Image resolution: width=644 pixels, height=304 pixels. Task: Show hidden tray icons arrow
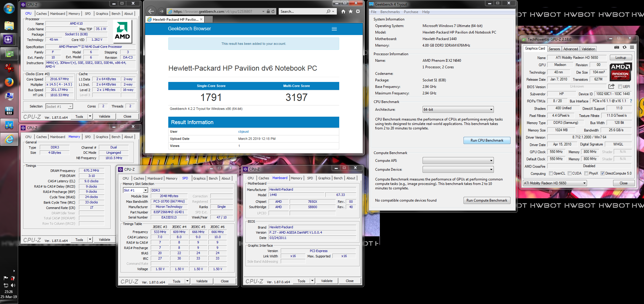[14, 271]
